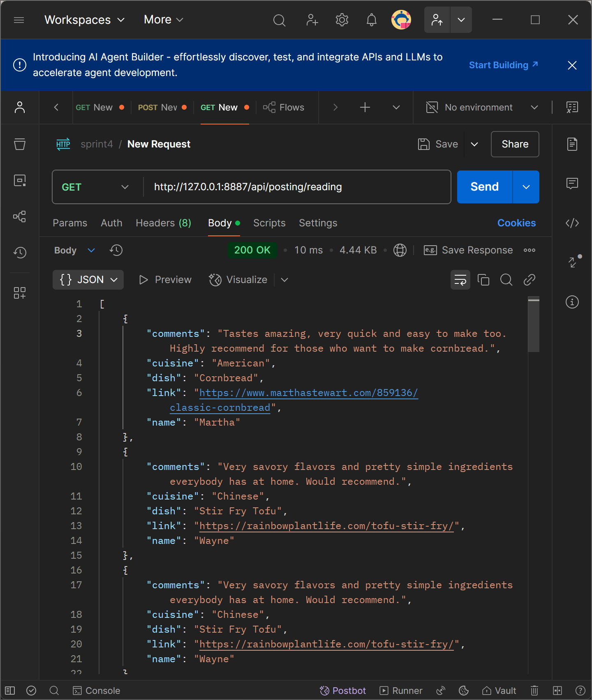The height and width of the screenshot is (700, 592).
Task: Open the Scripts tab
Action: pos(269,223)
